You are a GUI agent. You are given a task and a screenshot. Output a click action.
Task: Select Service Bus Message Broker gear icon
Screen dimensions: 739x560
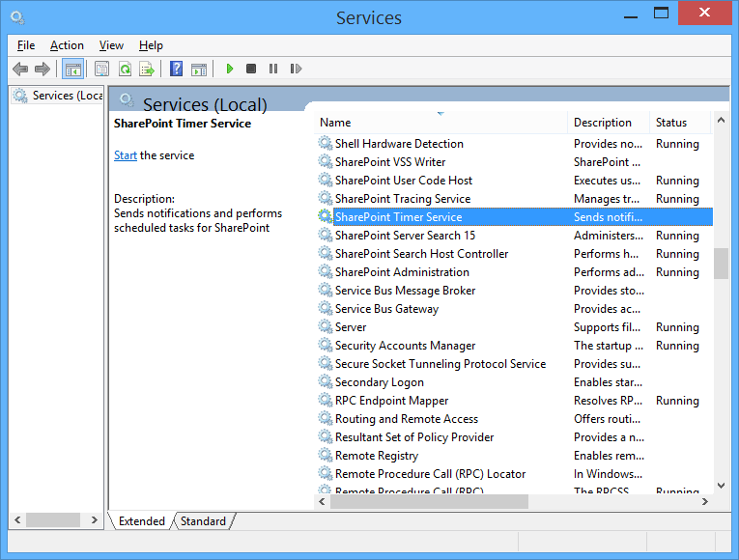[x=325, y=290]
